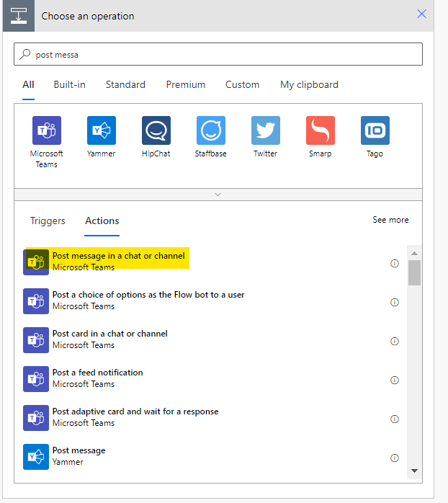
Task: Show info for Post card in a chat or channel
Action: coord(395,341)
